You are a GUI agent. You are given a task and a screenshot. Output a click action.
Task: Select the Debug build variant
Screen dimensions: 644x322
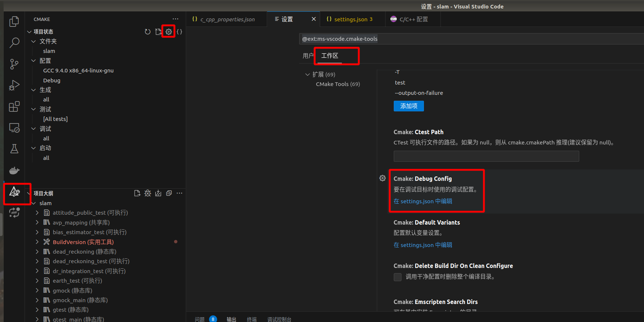[x=52, y=80]
